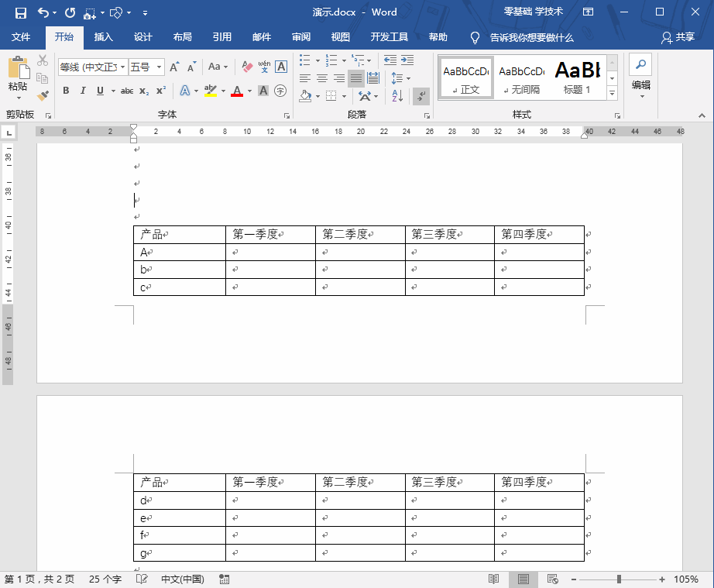The height and width of the screenshot is (588, 714).
Task: Click the 第一季度 cell in the first table
Action: click(x=270, y=235)
